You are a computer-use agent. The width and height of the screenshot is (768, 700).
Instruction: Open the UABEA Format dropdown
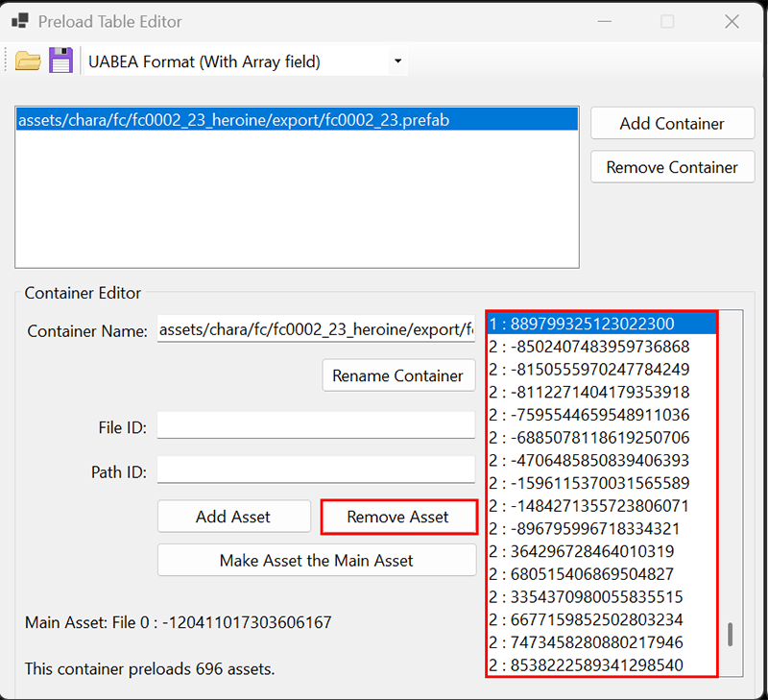(245, 61)
